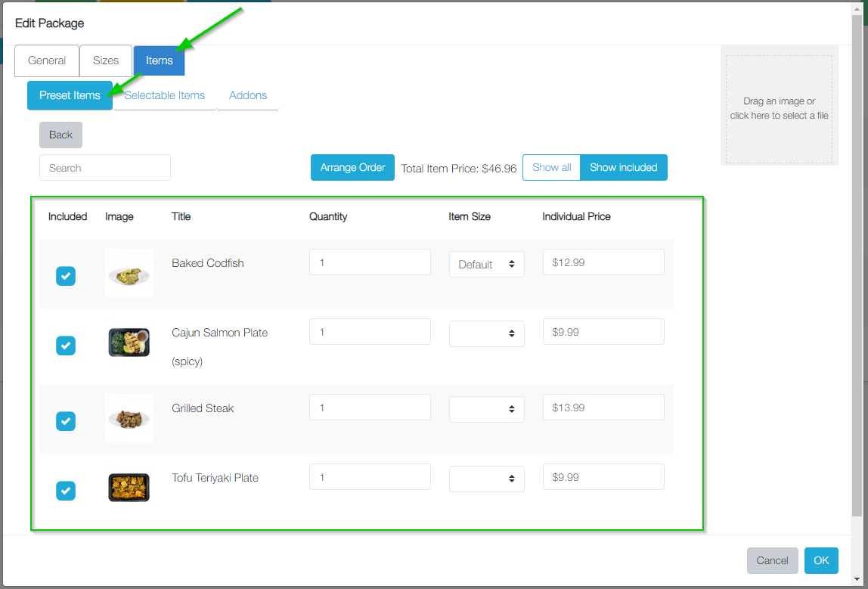Click the Back button
This screenshot has width=868, height=589.
[60, 135]
